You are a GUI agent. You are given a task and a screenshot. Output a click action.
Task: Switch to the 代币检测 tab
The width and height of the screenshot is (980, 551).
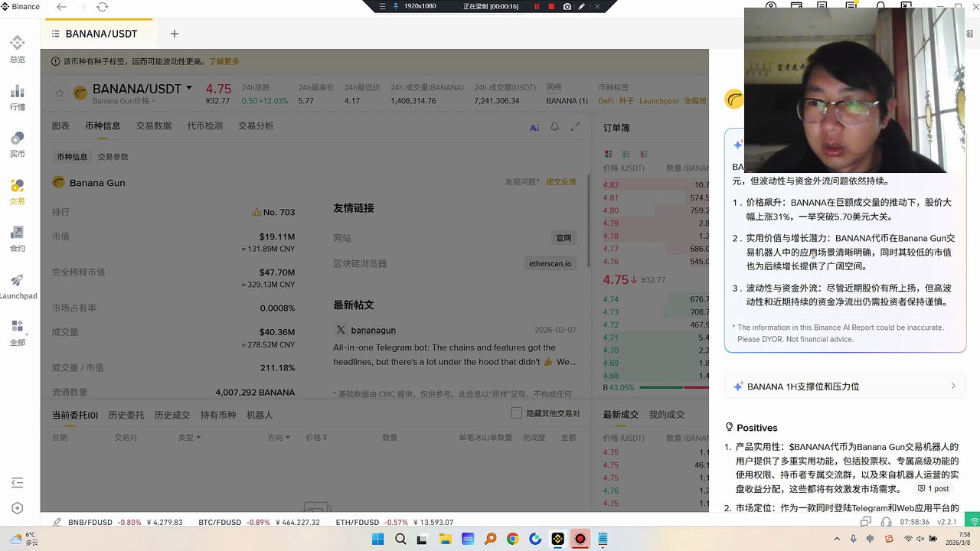205,126
